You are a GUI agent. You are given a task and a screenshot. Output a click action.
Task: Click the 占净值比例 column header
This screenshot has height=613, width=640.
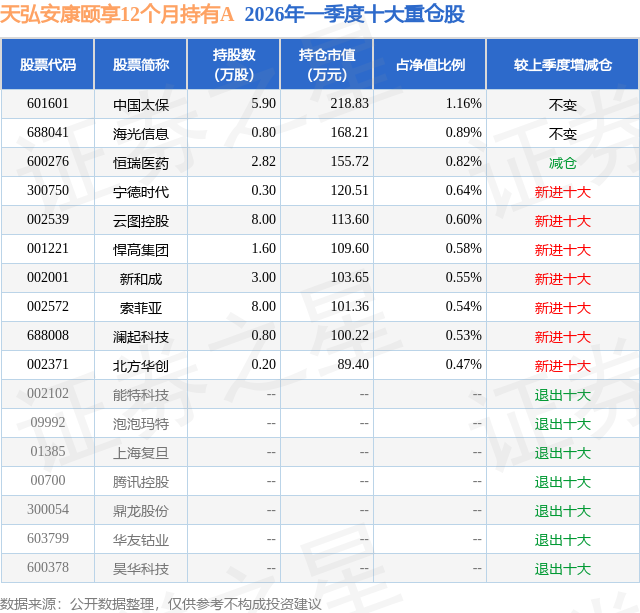(x=430, y=64)
